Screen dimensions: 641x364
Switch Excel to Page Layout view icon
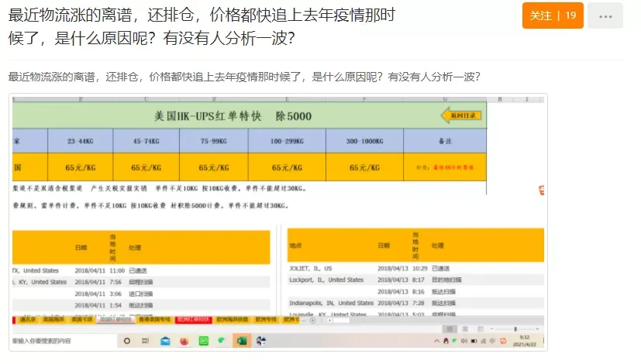[465, 329]
